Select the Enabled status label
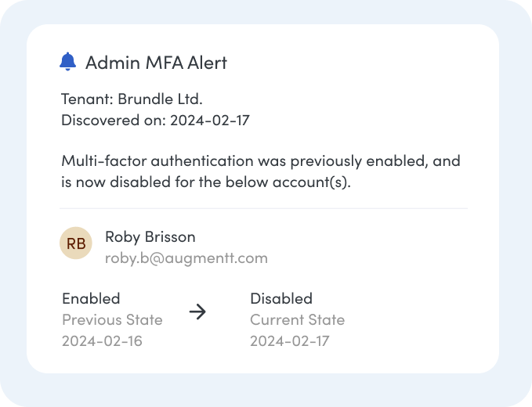Screen dimensions: 532x407 click(91, 298)
